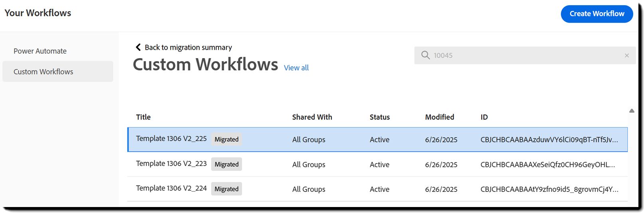Click the 6/26/2025 date in V2_223 row
Screen dimensions: 644x213
441,164
